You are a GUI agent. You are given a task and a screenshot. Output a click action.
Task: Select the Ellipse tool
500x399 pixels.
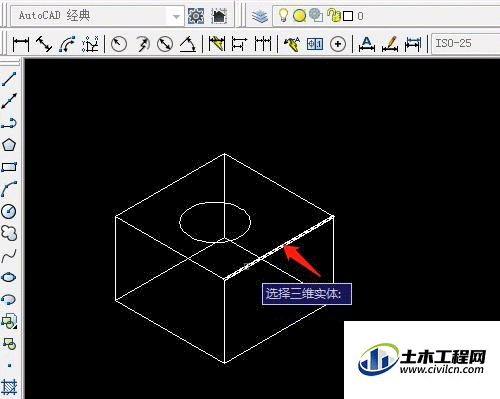point(9,277)
